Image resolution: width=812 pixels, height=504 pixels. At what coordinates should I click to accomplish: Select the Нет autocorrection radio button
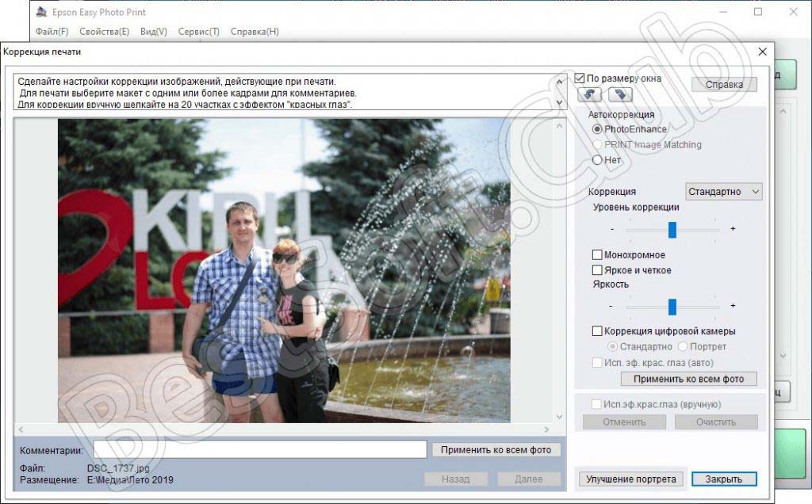coord(597,160)
